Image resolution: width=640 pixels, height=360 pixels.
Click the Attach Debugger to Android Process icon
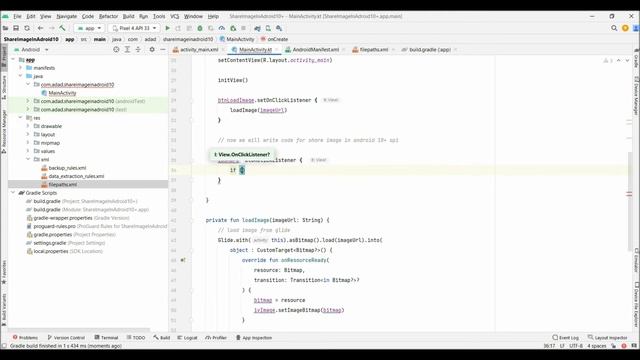(233, 28)
